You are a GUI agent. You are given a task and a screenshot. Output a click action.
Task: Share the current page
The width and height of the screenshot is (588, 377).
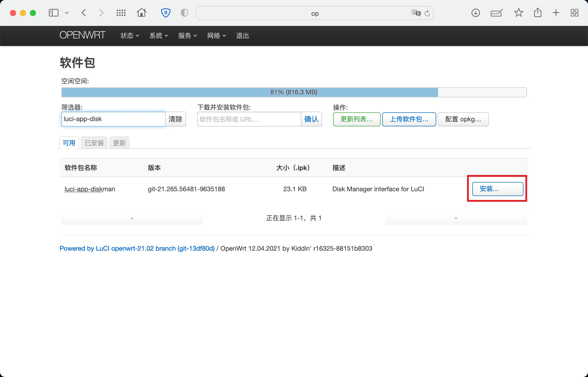(x=538, y=12)
